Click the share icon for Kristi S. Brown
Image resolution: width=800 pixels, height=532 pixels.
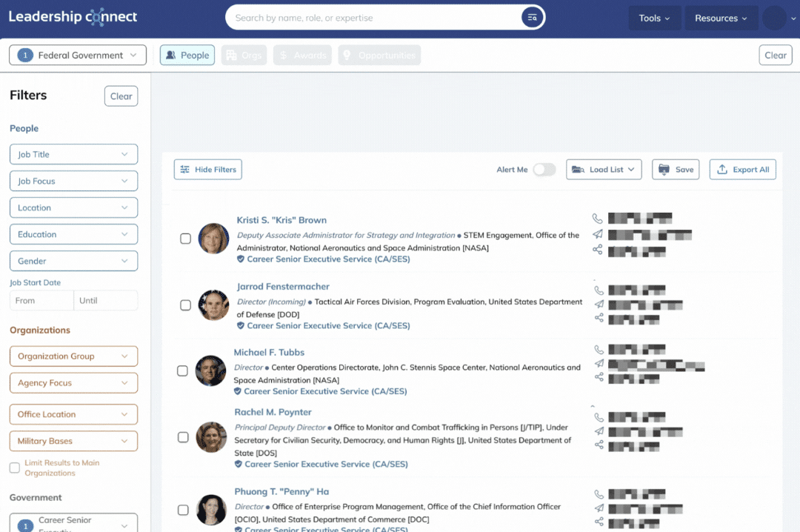(x=598, y=250)
